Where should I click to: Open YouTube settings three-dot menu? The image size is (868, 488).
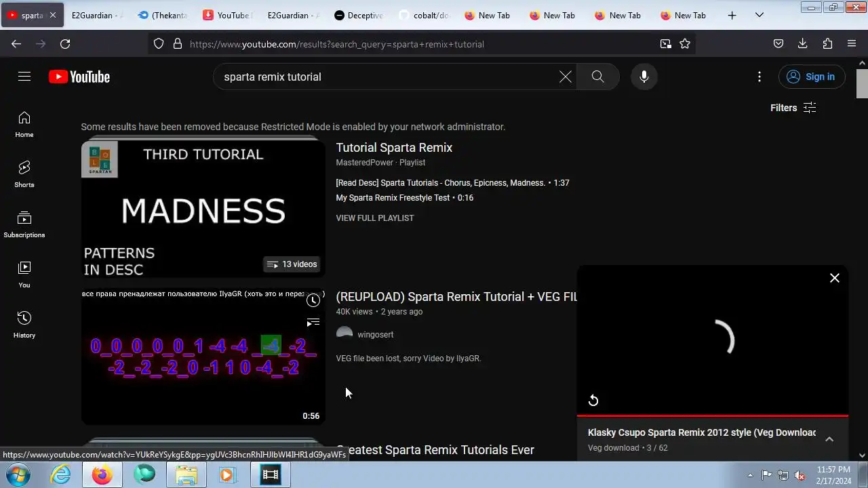(x=759, y=77)
